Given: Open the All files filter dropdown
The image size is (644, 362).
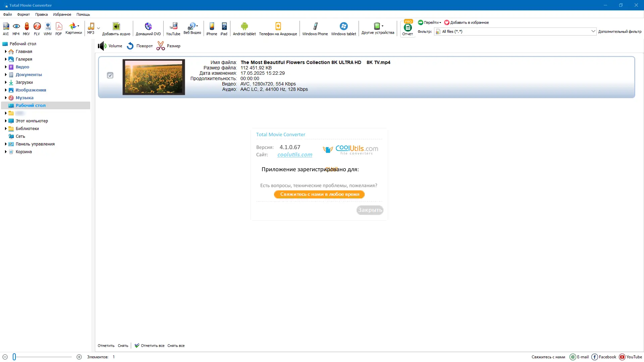Looking at the screenshot, I should (x=593, y=32).
